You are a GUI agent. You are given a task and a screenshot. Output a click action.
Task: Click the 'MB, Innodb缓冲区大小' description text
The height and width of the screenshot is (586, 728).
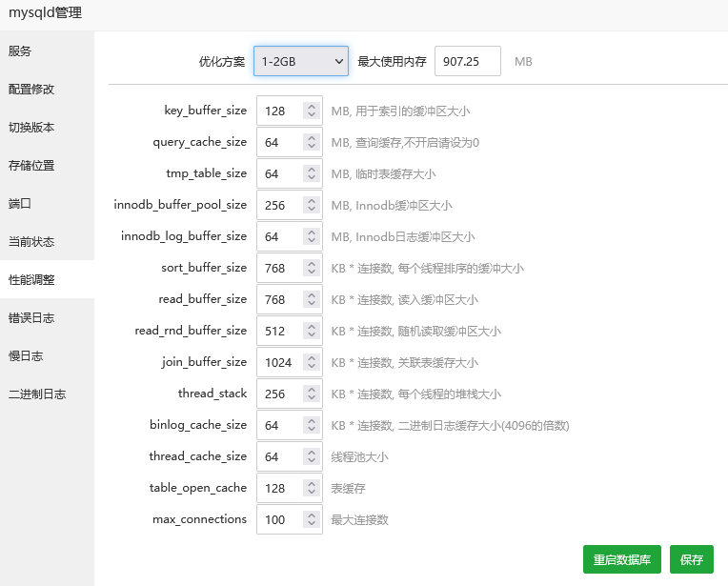point(391,205)
